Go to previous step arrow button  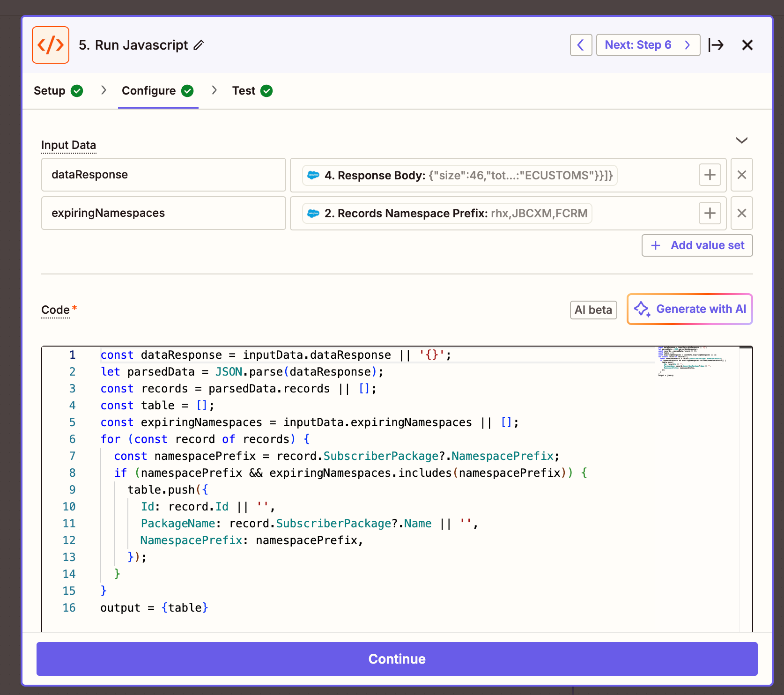click(x=581, y=45)
